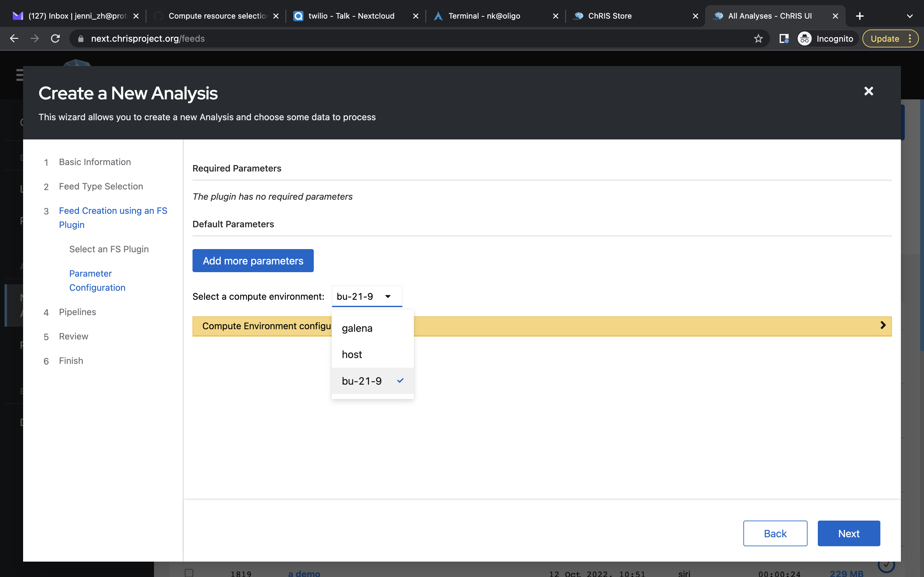
Task: Select the galena compute environment option
Action: coord(357,328)
